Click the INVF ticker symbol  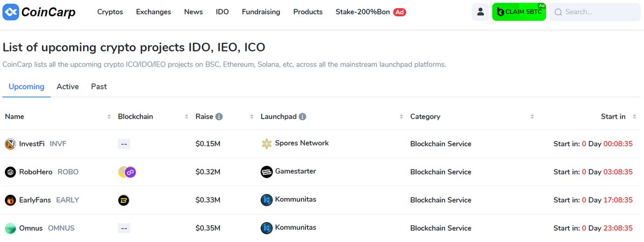pyautogui.click(x=58, y=144)
